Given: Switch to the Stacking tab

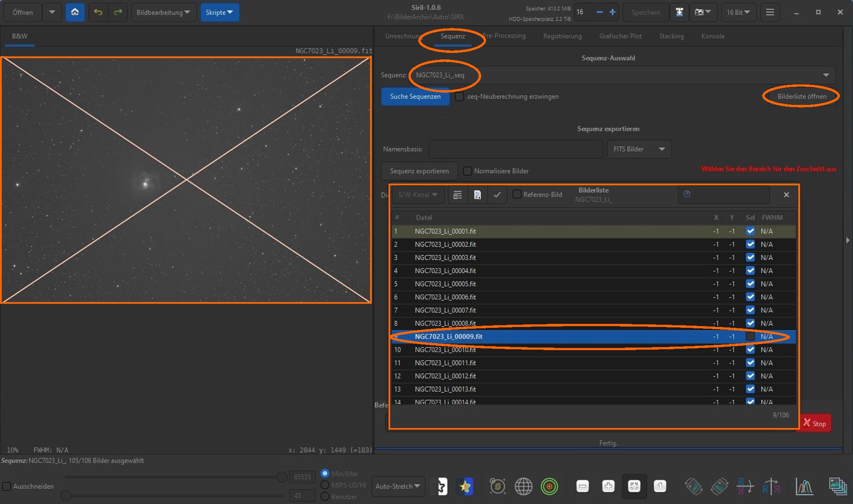Looking at the screenshot, I should pos(671,36).
